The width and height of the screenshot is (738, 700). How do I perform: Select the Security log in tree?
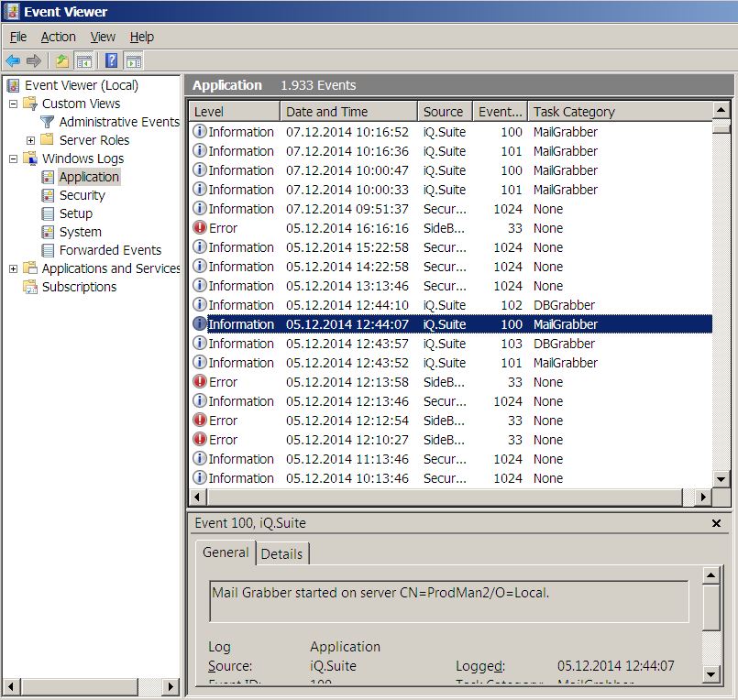[x=82, y=195]
